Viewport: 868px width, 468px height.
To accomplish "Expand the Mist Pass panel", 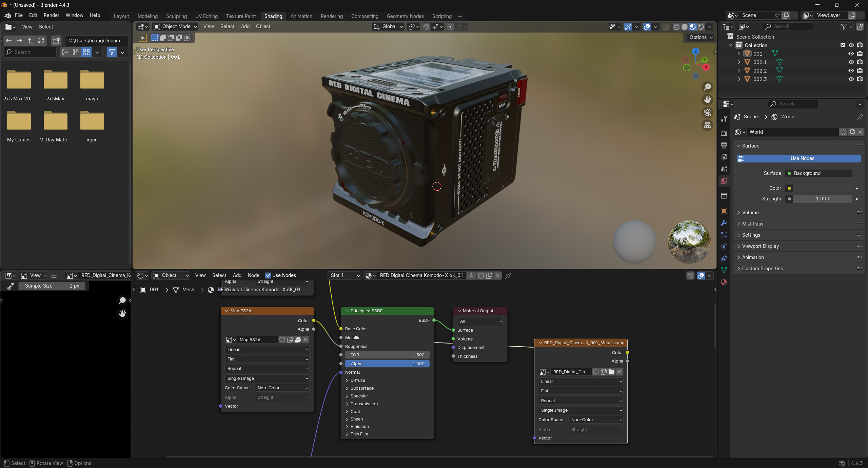I will click(798, 224).
